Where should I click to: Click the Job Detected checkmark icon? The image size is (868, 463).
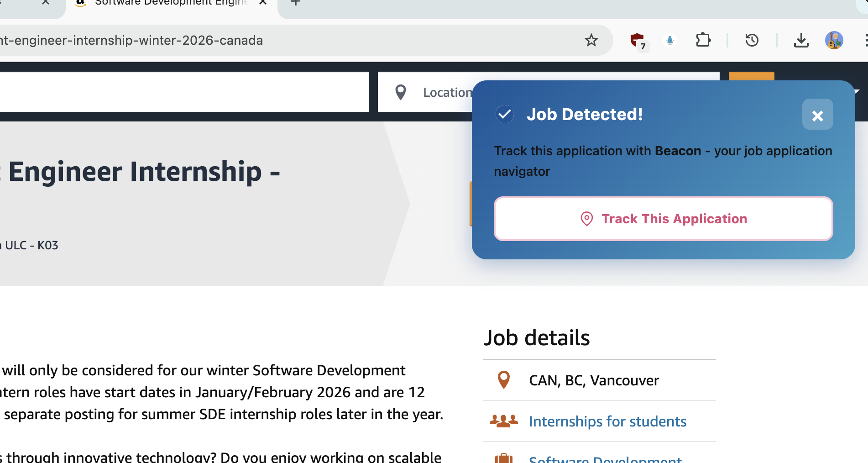coord(505,114)
